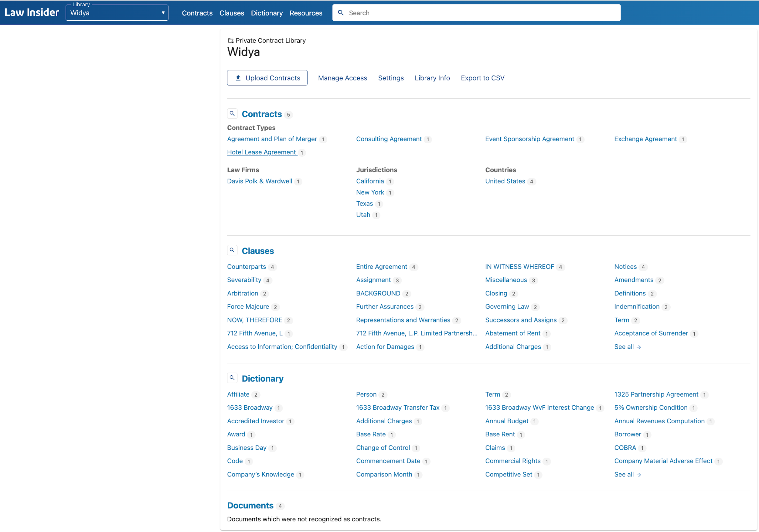Open the Force Majeure clause

(x=248, y=307)
